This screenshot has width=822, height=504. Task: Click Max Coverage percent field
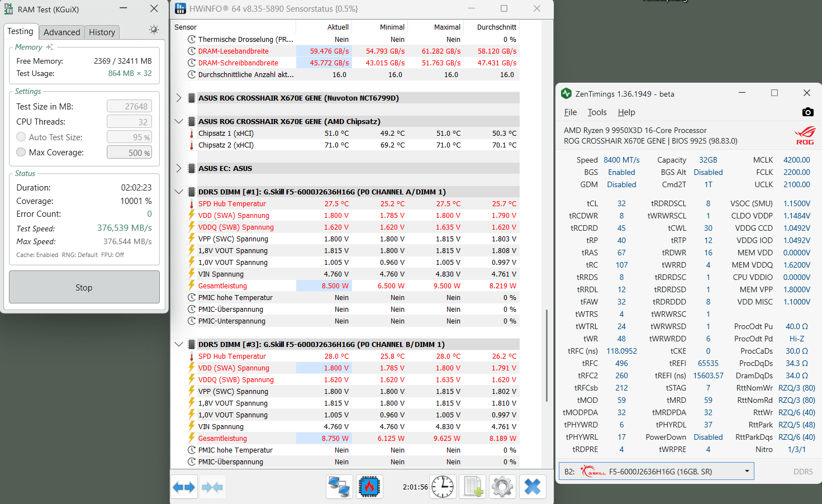(x=129, y=153)
